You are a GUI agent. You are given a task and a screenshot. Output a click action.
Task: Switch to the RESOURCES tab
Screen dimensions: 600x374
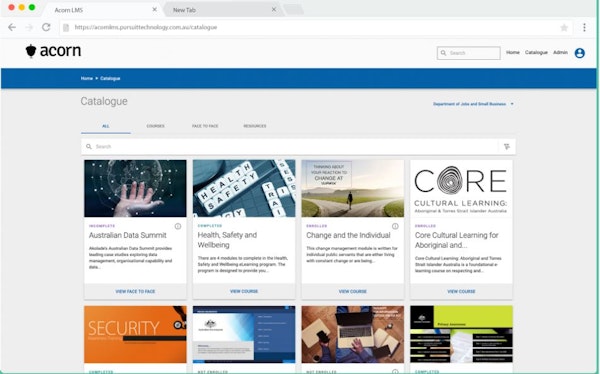click(255, 126)
